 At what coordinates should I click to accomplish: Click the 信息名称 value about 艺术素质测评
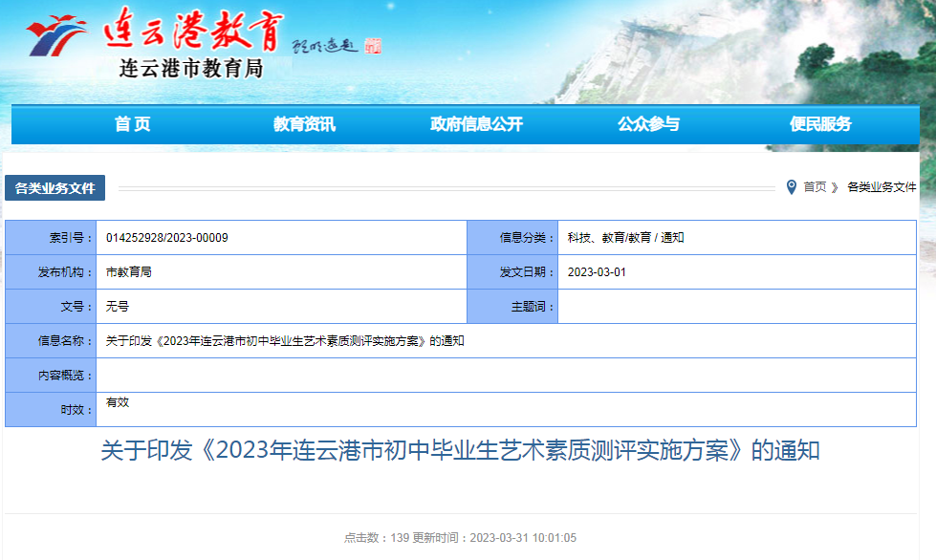[285, 341]
